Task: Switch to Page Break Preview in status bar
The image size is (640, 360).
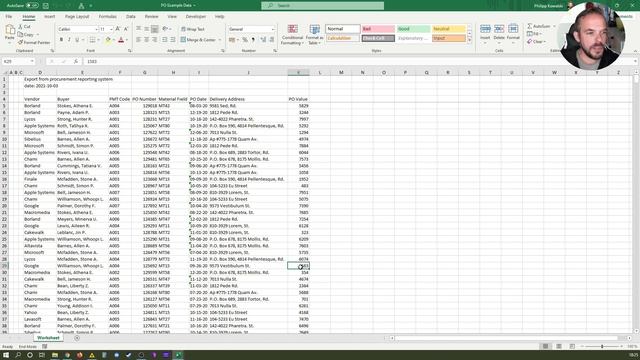Action: [x=572, y=346]
